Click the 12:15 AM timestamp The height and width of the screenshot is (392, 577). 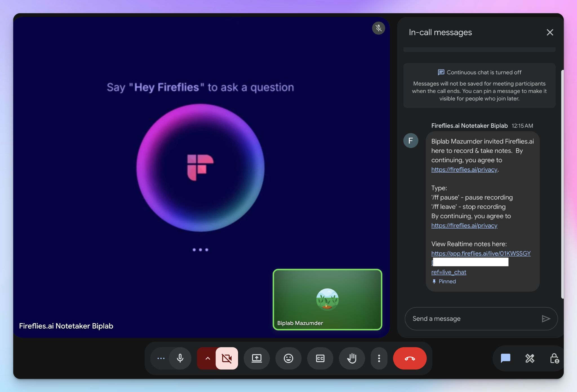pyautogui.click(x=522, y=126)
